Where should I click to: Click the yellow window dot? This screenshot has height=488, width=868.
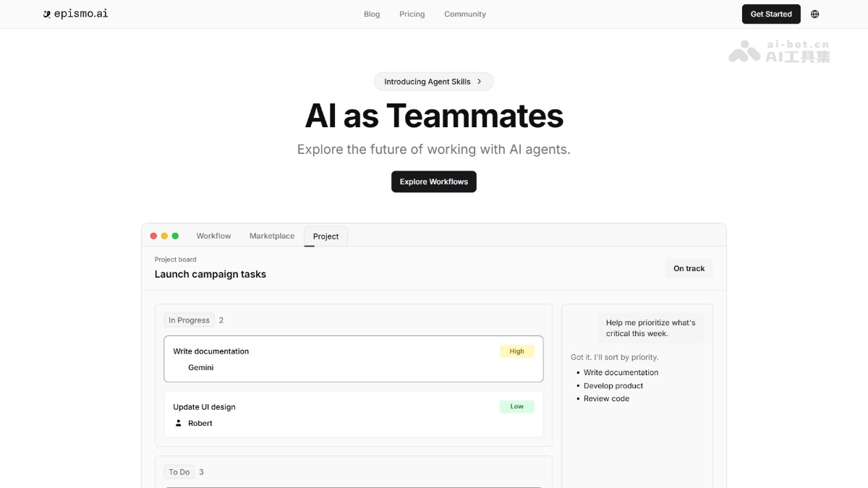[164, 236]
